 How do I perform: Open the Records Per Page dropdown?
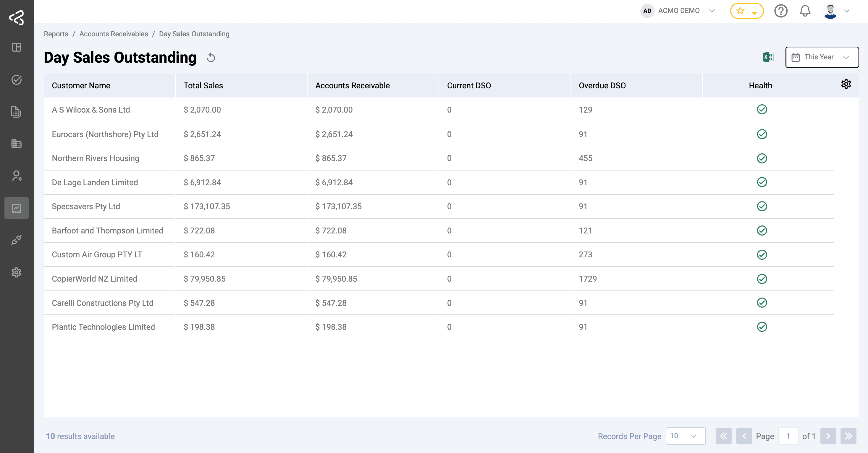tap(685, 436)
